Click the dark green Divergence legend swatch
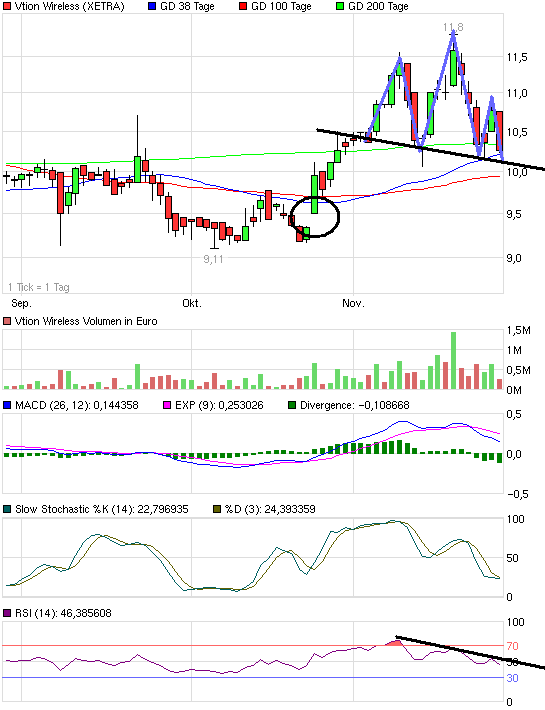 point(292,405)
